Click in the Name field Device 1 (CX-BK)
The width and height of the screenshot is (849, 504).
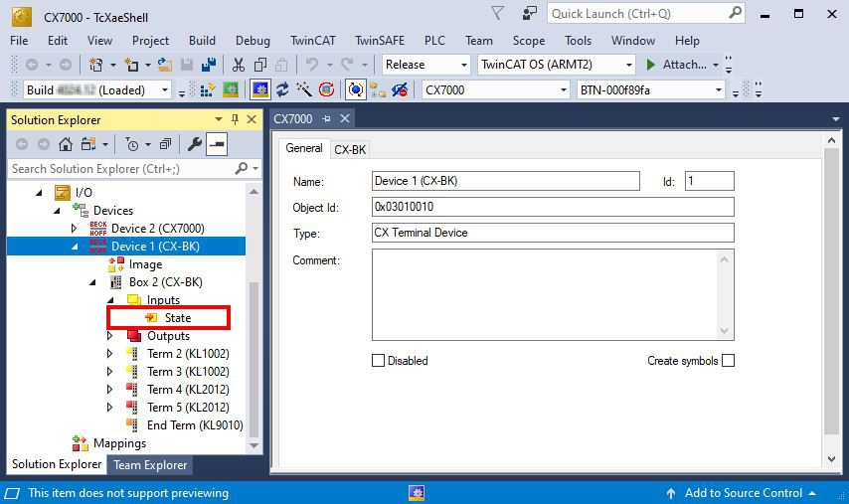506,181
